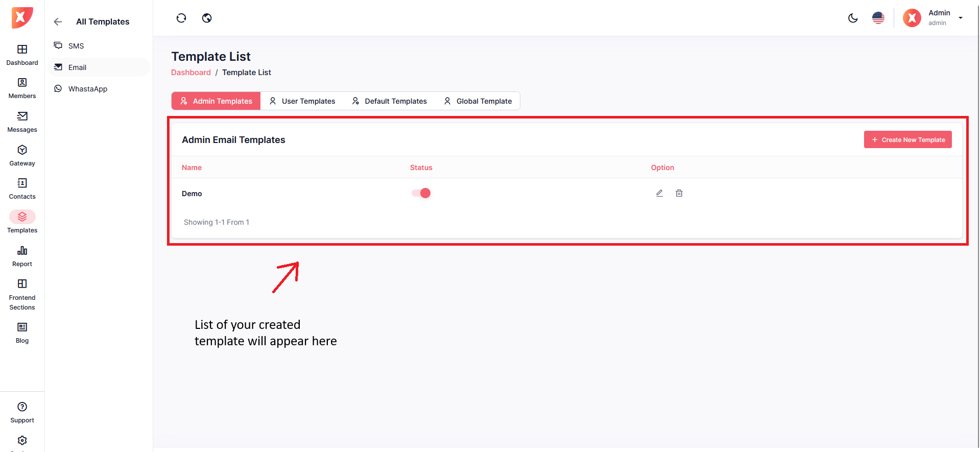Delete the Demo template via trash icon
The height and width of the screenshot is (452, 980).
tap(679, 193)
